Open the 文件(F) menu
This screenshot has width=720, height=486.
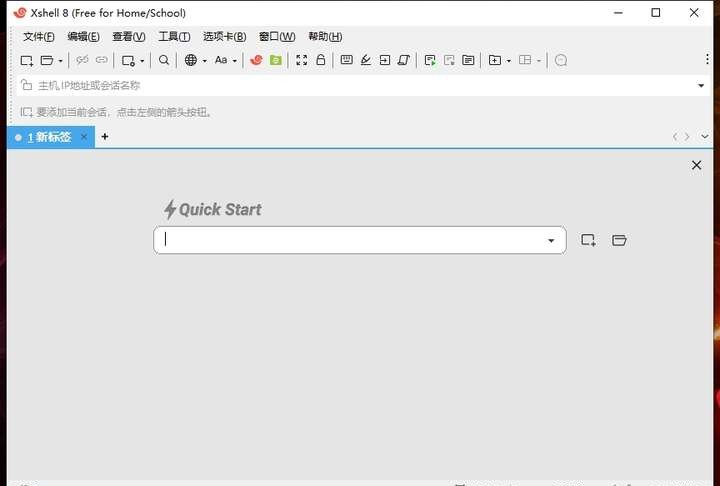pos(39,36)
